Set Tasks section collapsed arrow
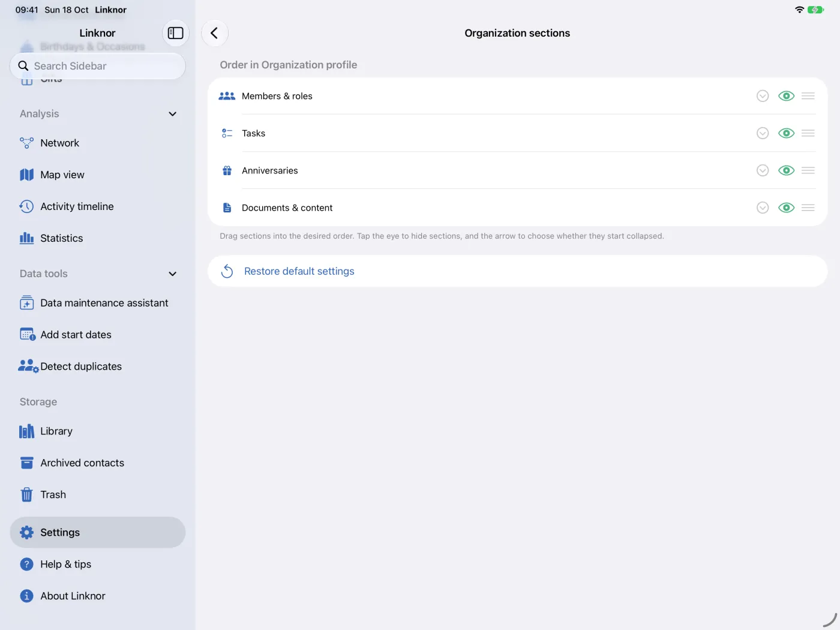This screenshot has width=840, height=630. 763,133
